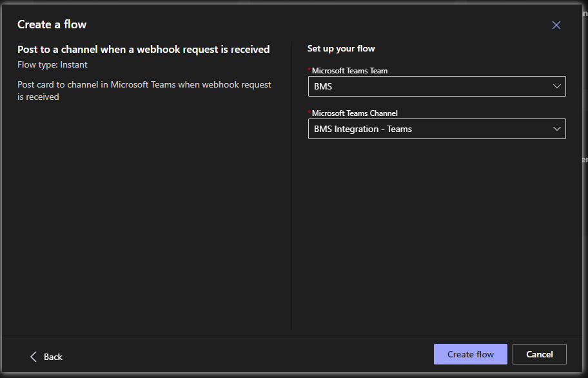The width and height of the screenshot is (588, 378).
Task: Click the Set up your flow heading
Action: tap(341, 48)
